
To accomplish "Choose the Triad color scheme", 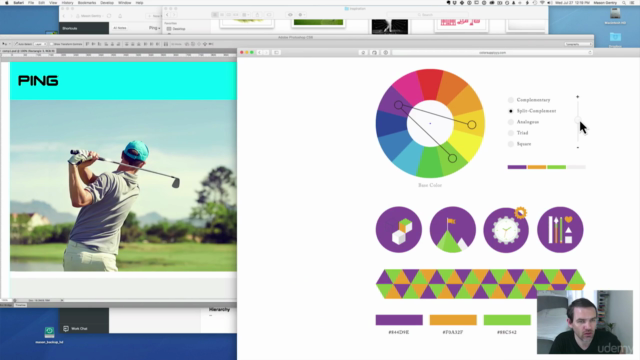I will (x=511, y=133).
